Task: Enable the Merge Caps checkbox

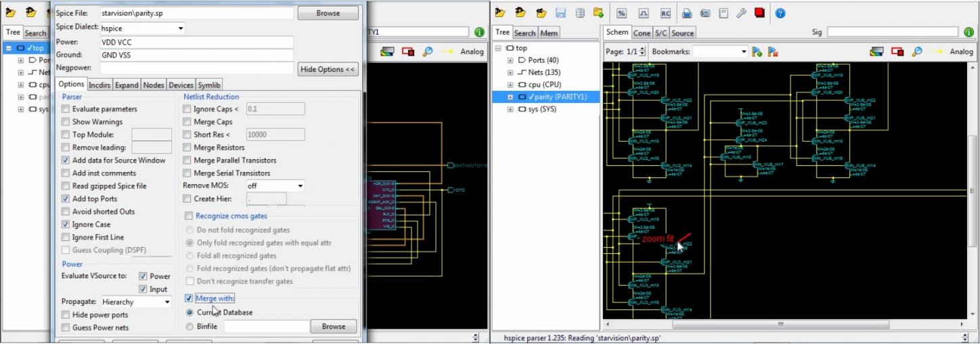Action: (187, 122)
